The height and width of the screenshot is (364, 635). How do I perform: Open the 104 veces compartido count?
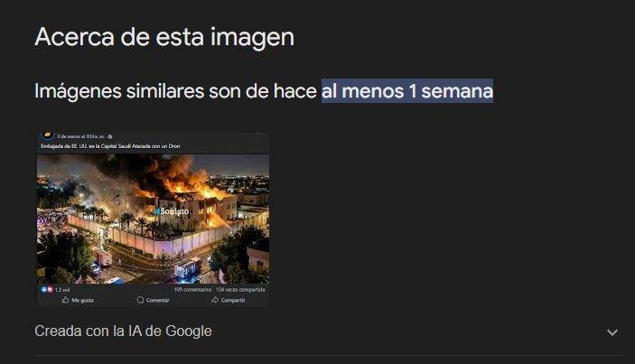tap(240, 290)
